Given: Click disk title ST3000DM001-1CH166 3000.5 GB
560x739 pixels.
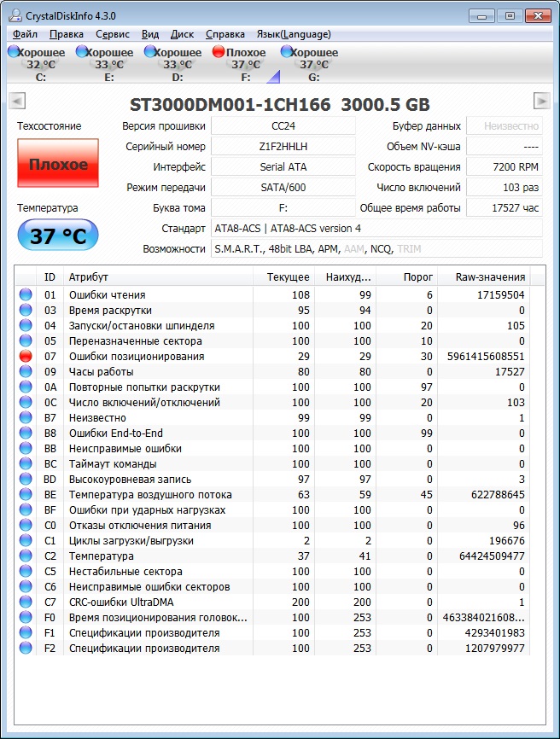Looking at the screenshot, I should click(x=279, y=104).
